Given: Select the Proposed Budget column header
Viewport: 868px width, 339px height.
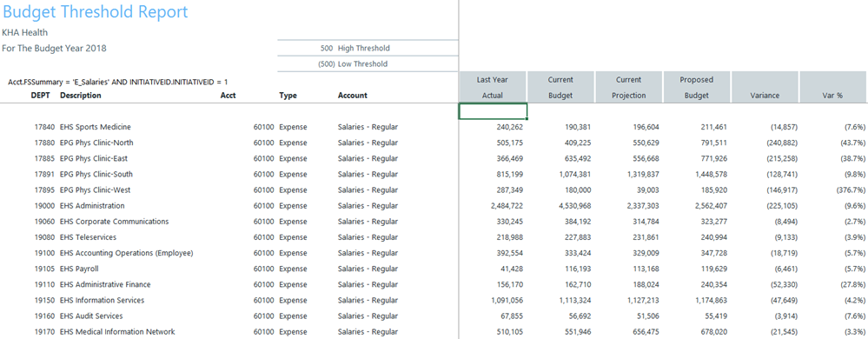Looking at the screenshot, I should point(696,87).
